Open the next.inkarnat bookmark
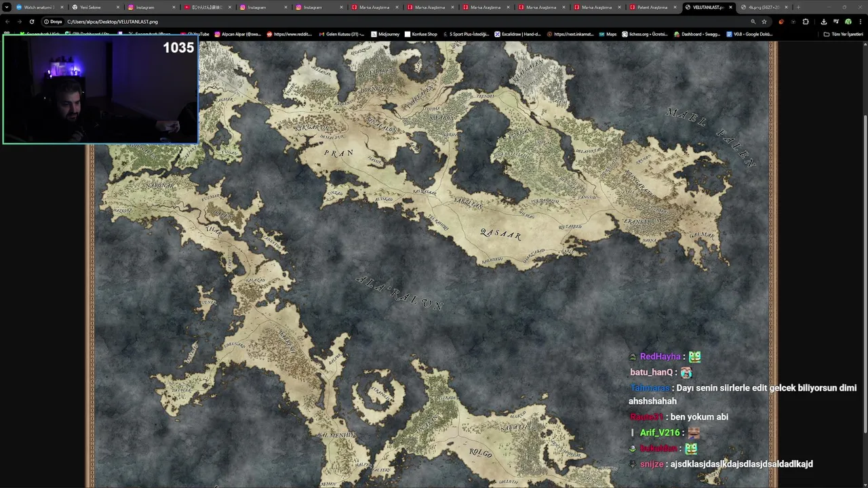 click(x=570, y=34)
